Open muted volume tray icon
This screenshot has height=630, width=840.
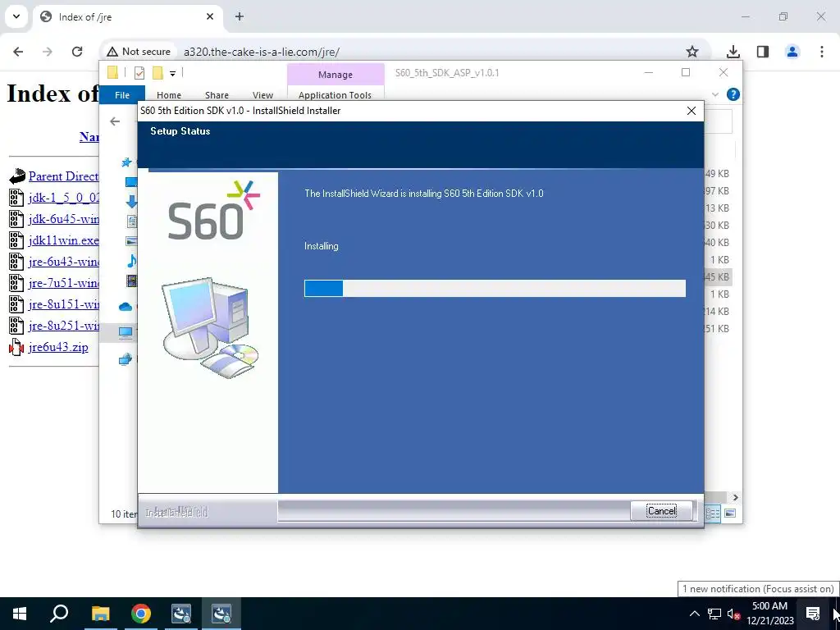733,614
